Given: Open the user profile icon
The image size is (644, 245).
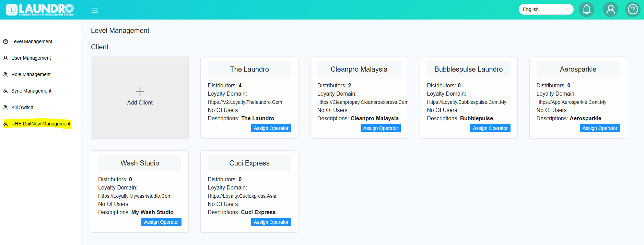Looking at the screenshot, I should click(610, 9).
